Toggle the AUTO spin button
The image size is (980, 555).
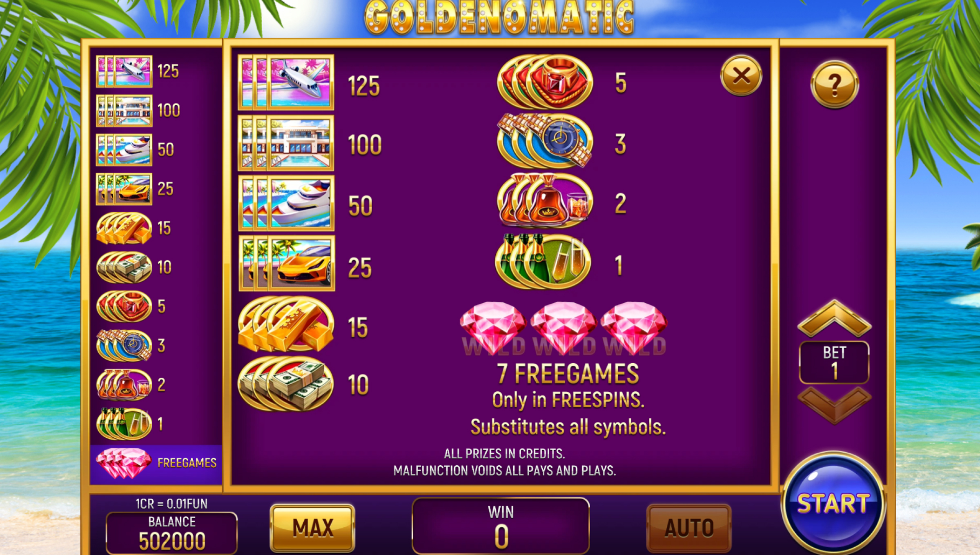pyautogui.click(x=689, y=528)
